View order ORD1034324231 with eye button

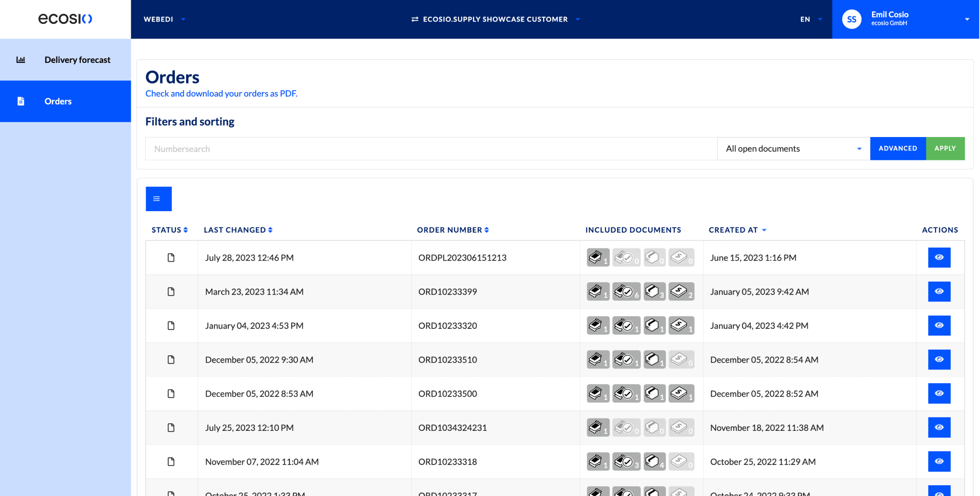coord(939,427)
